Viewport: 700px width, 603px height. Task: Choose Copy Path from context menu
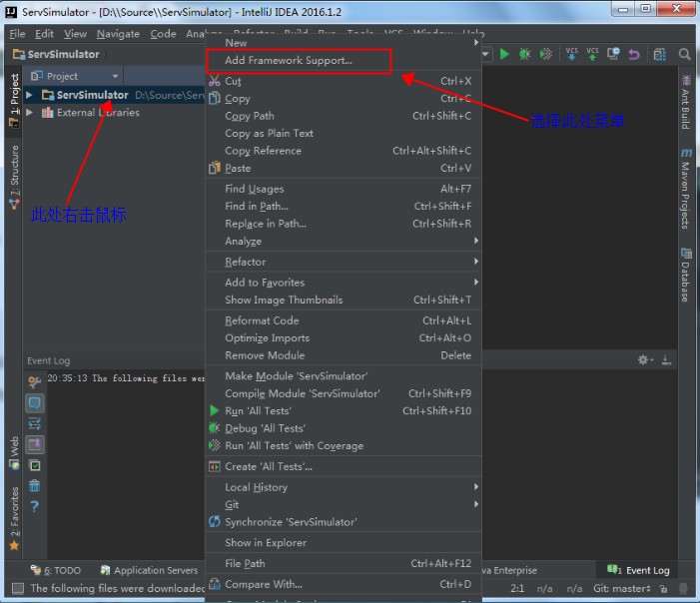343,116
